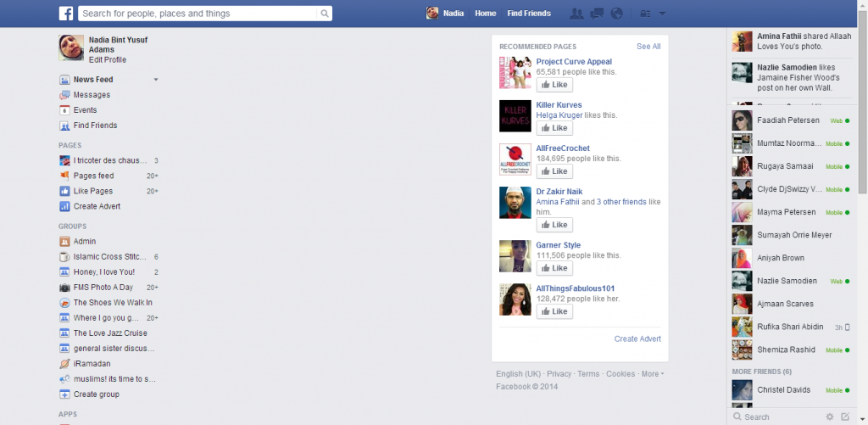Select Islamic Cross Stitch group
Viewport: 868px width, 425px height.
110,256
